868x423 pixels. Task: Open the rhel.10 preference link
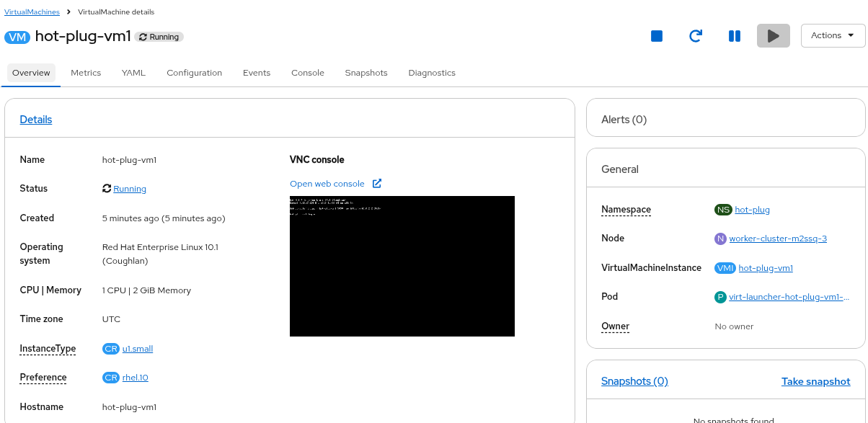click(136, 378)
